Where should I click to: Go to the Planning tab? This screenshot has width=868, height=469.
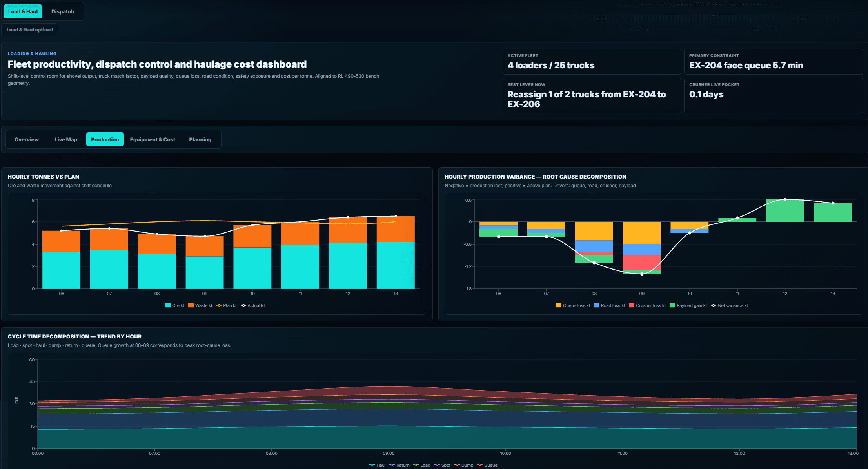200,139
